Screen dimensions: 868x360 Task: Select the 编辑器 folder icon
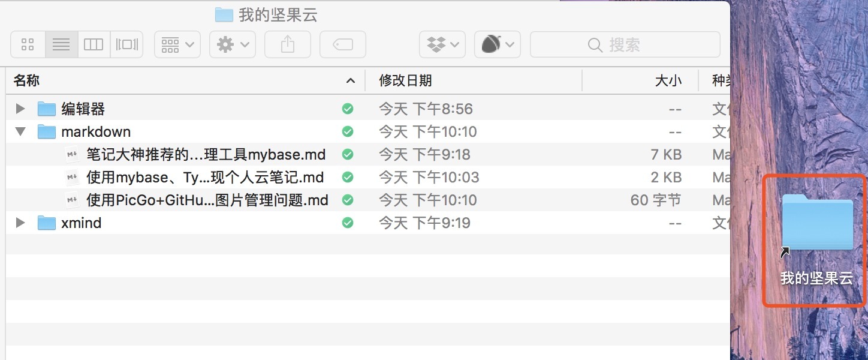coord(47,109)
